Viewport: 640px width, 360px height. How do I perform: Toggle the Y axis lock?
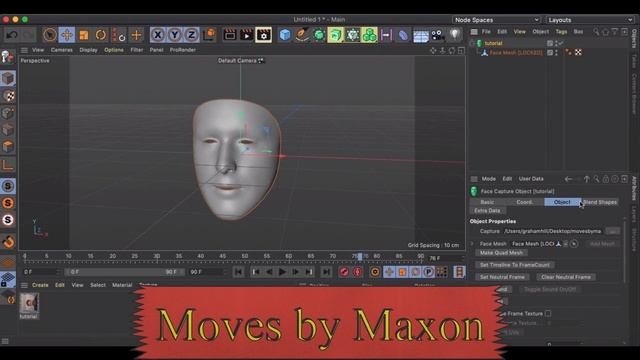(x=175, y=35)
